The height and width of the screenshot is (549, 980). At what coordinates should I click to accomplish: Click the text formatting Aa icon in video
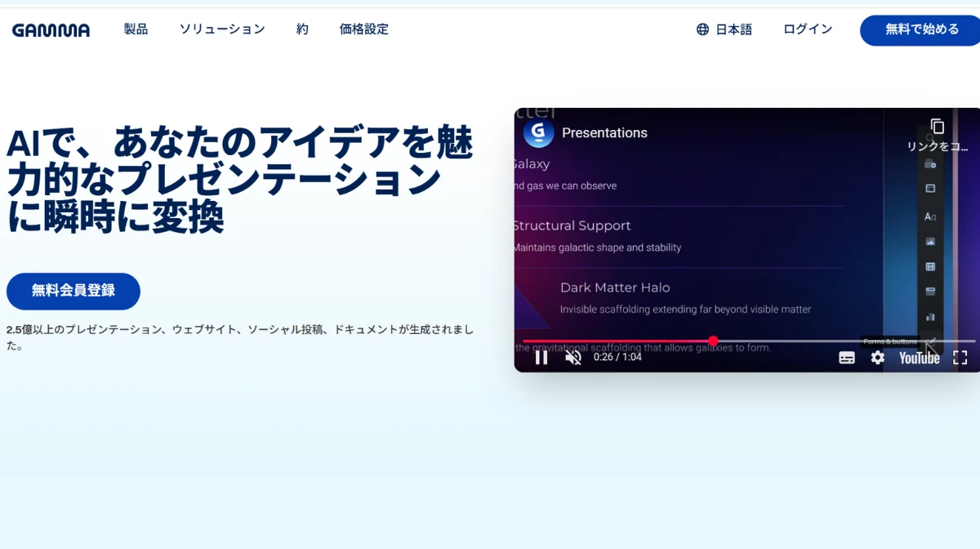click(930, 216)
